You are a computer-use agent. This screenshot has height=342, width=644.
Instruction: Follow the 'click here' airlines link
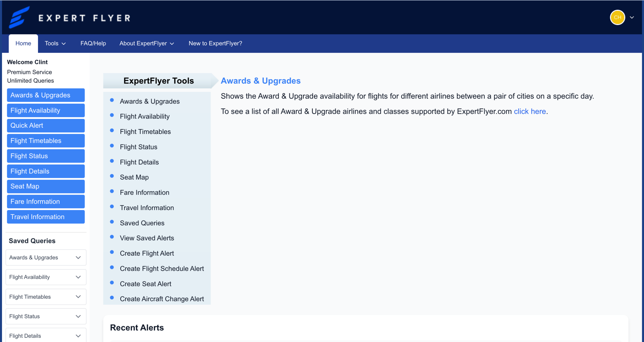coord(530,111)
